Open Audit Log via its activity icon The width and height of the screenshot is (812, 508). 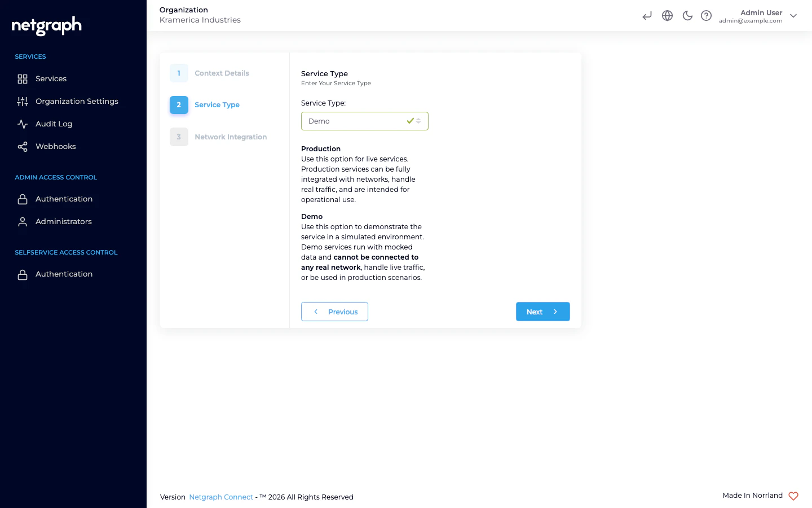[x=23, y=124]
